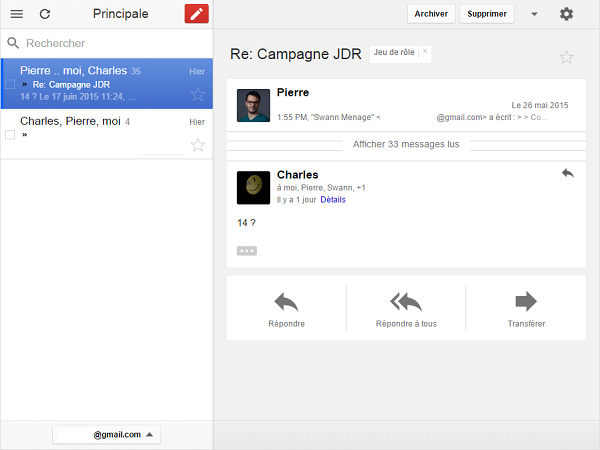
Task: Expand trimmed content with ellipsis button
Action: pyautogui.click(x=247, y=251)
